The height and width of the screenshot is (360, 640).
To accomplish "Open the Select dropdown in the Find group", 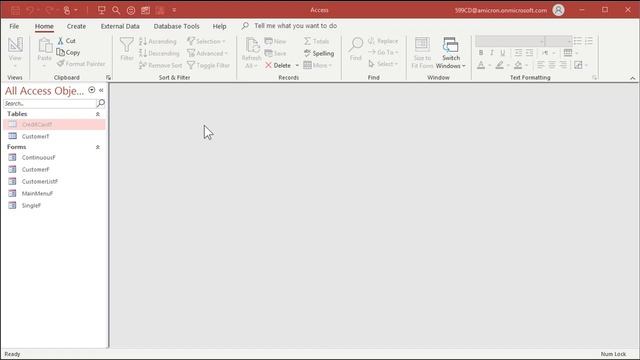I will 383,64.
